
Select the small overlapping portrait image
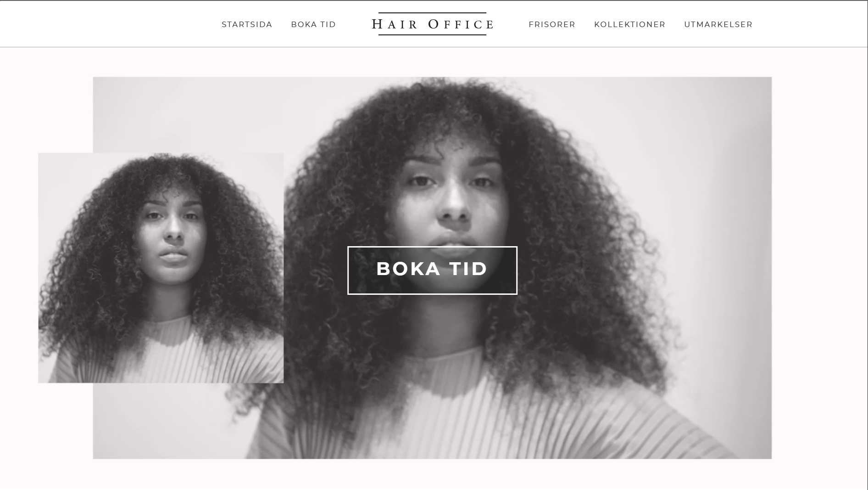coord(161,268)
